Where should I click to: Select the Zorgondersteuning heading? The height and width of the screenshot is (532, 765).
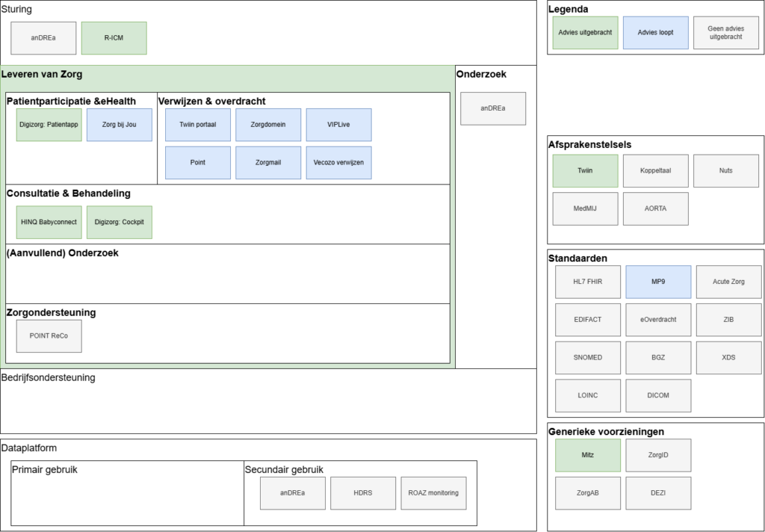52,312
